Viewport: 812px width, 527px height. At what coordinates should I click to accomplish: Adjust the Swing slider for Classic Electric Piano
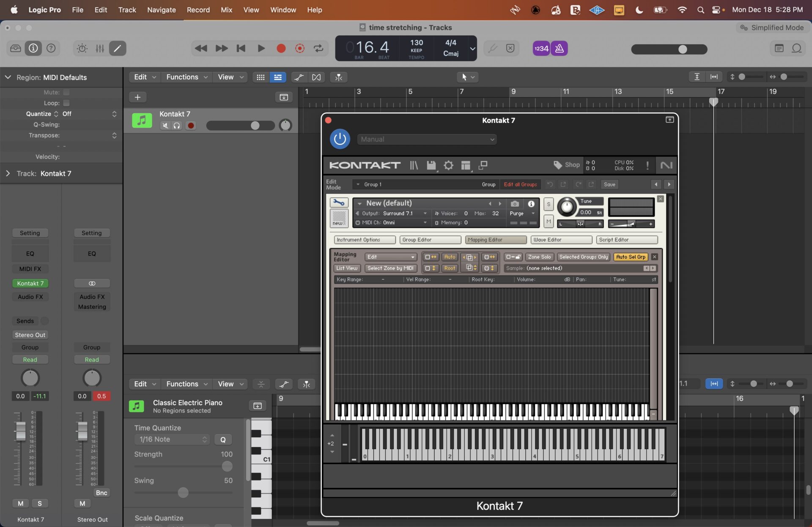click(x=183, y=492)
